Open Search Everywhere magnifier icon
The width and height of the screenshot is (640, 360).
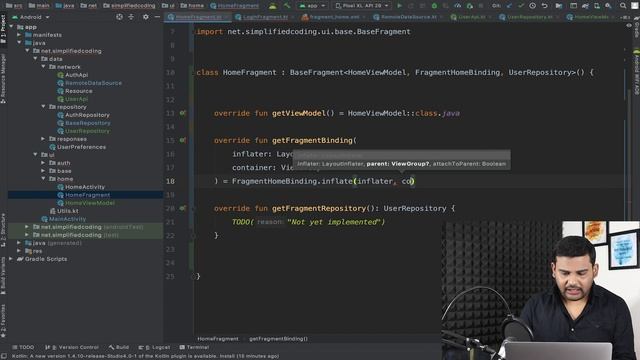tap(623, 6)
